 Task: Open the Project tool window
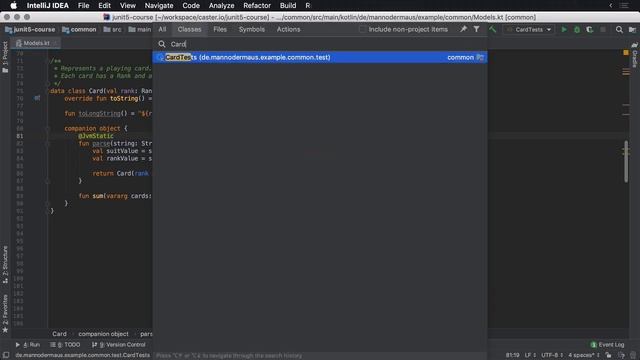click(x=5, y=57)
